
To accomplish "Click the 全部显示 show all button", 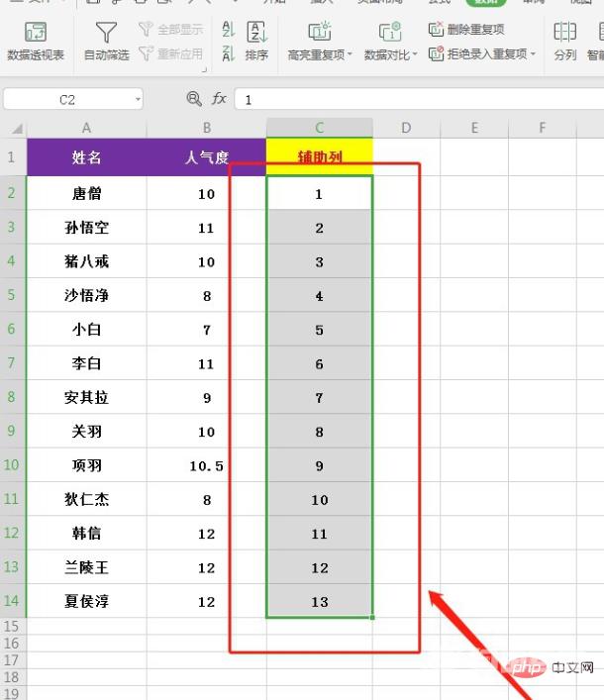I will pos(171,30).
